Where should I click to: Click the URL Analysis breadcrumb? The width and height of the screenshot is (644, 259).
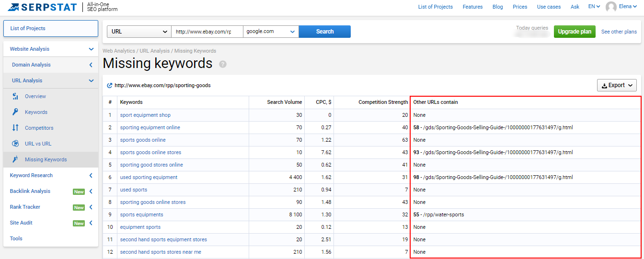155,51
